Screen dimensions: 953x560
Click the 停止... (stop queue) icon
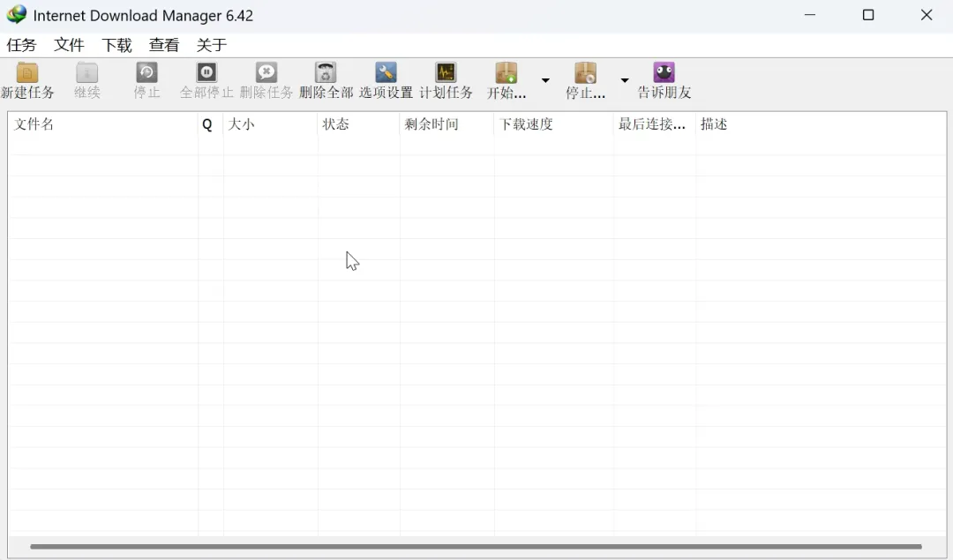coord(585,73)
